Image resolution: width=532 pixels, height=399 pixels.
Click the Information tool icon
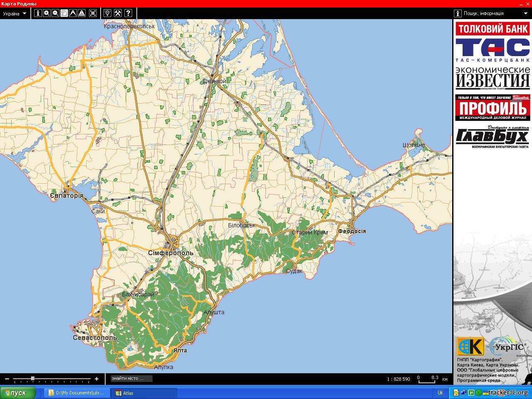[38, 13]
